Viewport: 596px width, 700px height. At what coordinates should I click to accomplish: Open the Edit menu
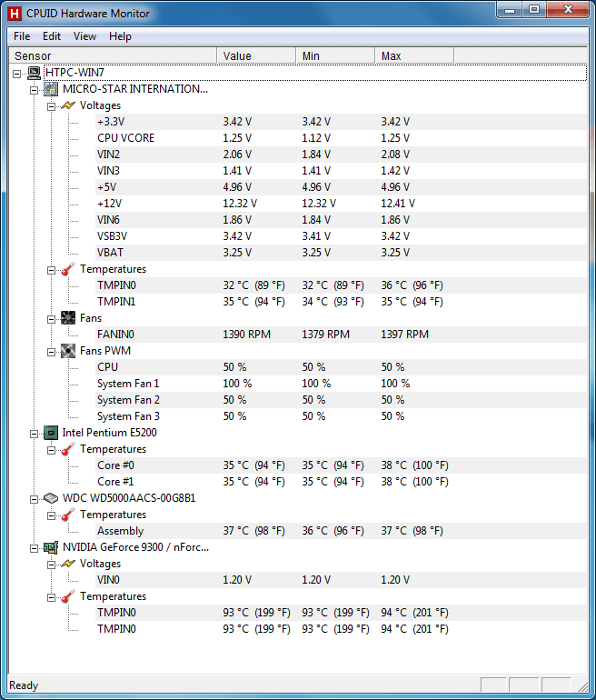point(52,36)
